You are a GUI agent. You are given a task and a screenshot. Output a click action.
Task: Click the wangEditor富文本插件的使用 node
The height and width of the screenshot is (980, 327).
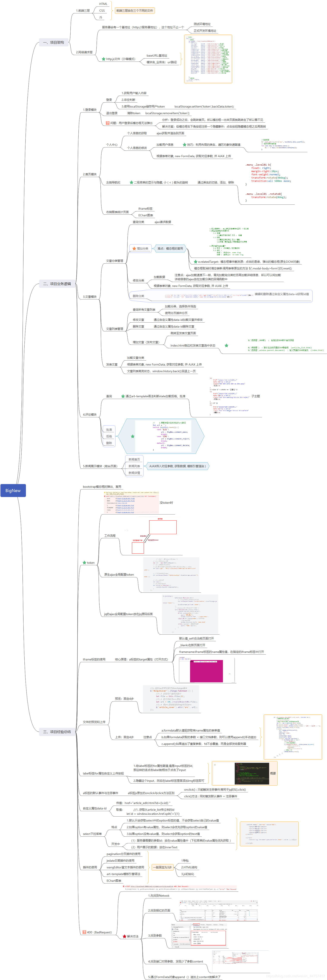[125, 867]
